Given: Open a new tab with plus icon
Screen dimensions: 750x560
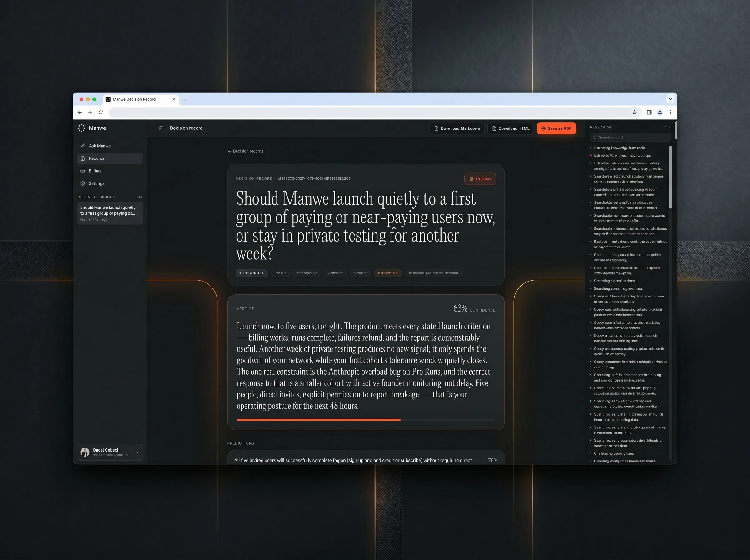Looking at the screenshot, I should coord(185,99).
